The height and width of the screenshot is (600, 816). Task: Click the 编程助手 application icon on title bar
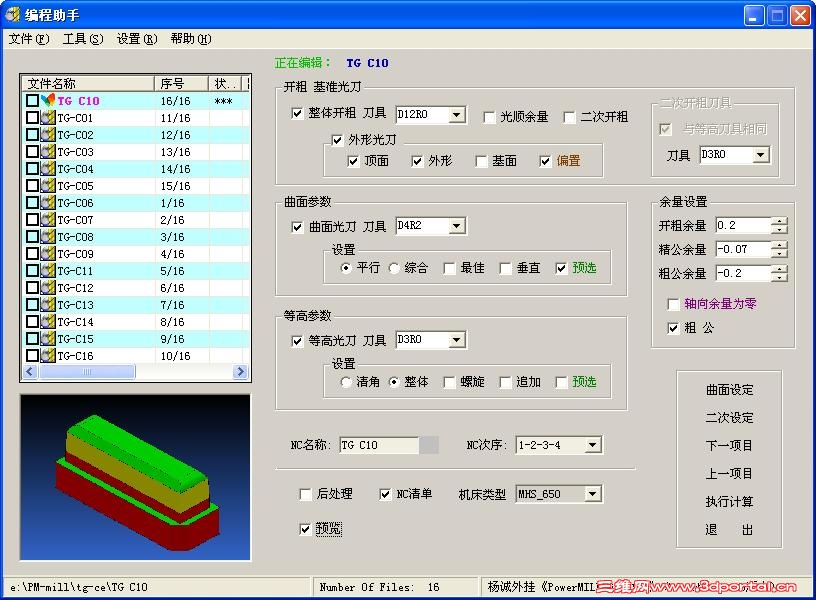(x=11, y=14)
